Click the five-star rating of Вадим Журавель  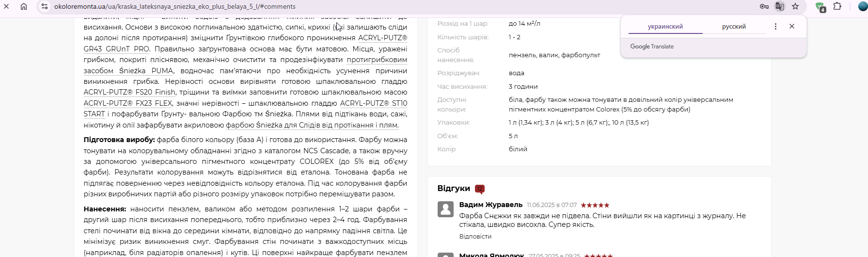tap(595, 205)
